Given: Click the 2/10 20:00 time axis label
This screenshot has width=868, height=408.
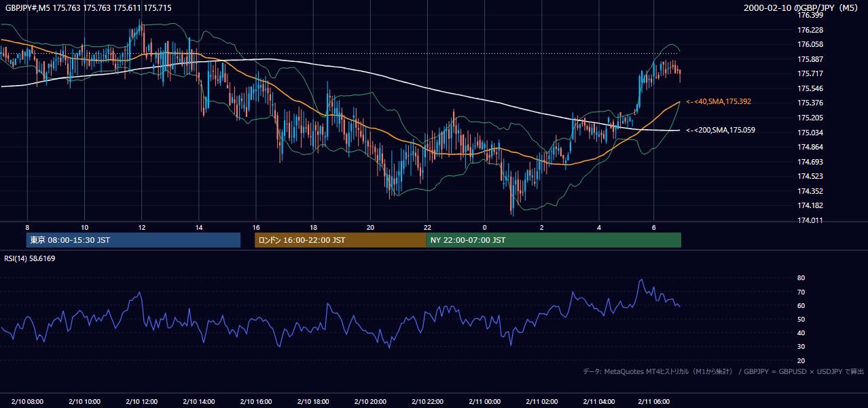Looking at the screenshot, I should pos(370,401).
